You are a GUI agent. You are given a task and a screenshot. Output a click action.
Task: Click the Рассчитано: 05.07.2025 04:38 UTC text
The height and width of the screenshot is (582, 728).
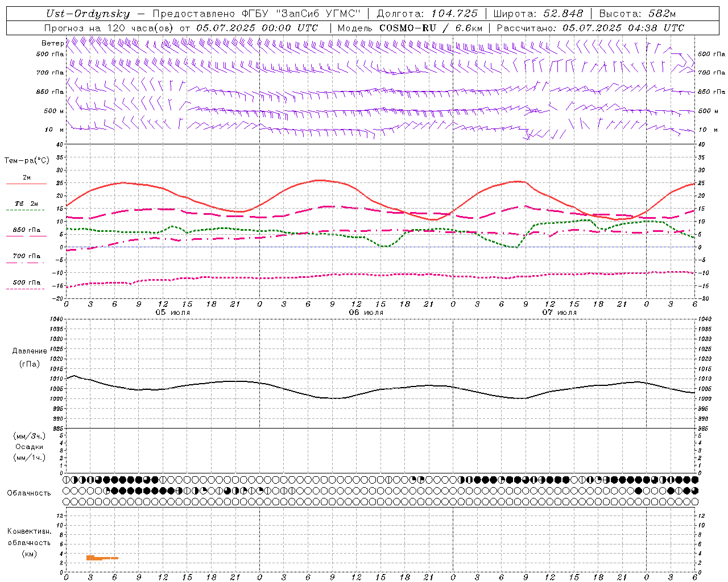point(590,27)
